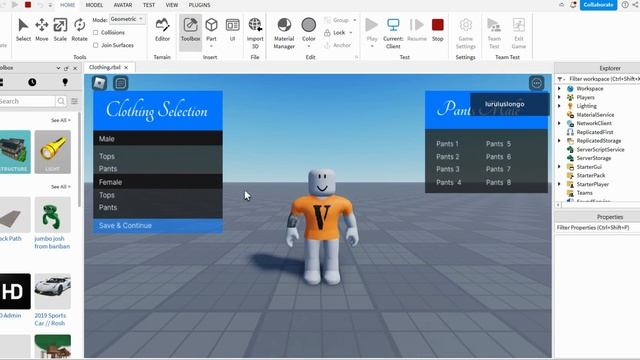Viewport: 640px width, 360px height.
Task: Pick the Rotate tool
Action: [79, 29]
